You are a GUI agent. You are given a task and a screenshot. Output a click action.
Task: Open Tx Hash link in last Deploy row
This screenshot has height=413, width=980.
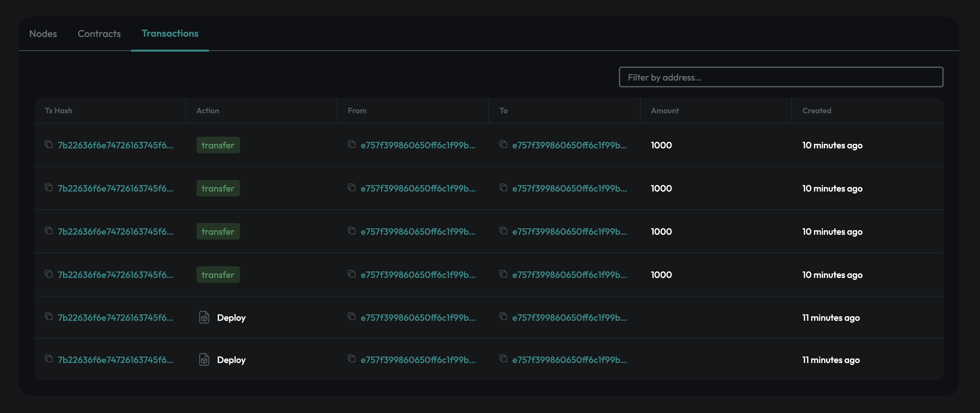click(115, 360)
